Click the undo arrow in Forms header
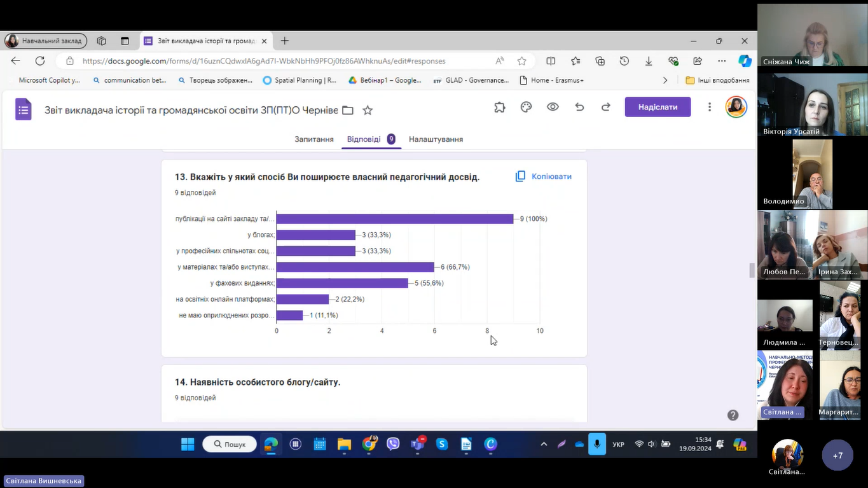Screen dimensions: 868x488 point(579,107)
